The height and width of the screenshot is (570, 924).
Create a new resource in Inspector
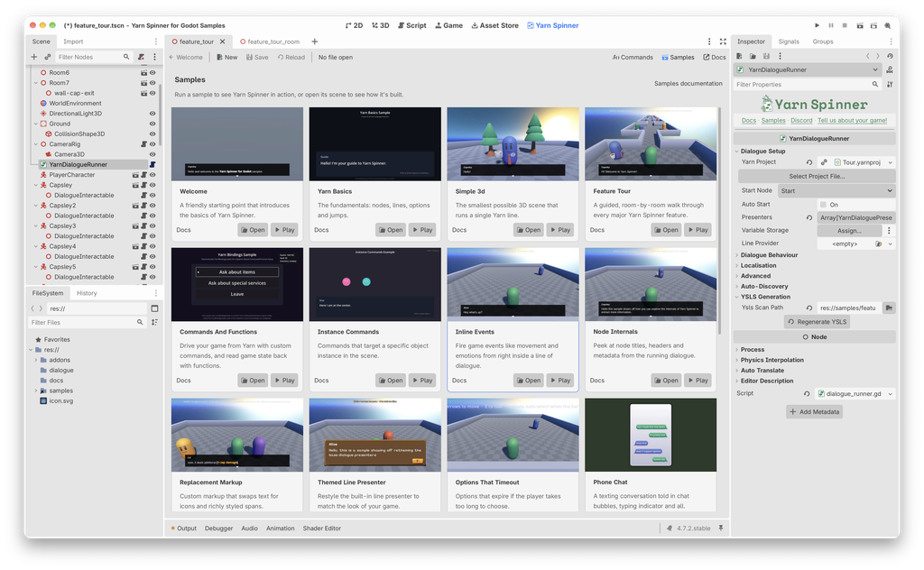pos(740,57)
